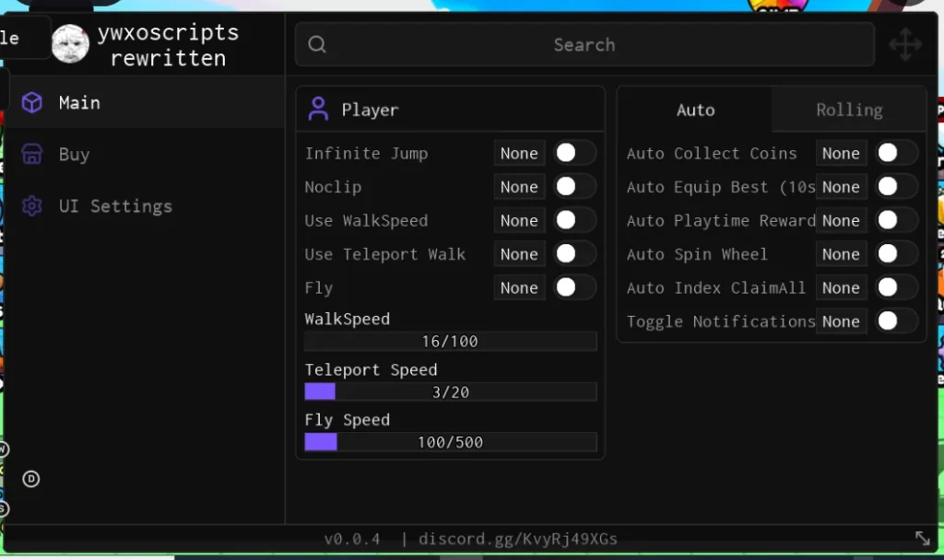Click the Player section person icon
The width and height of the screenshot is (944, 560).
pos(318,110)
